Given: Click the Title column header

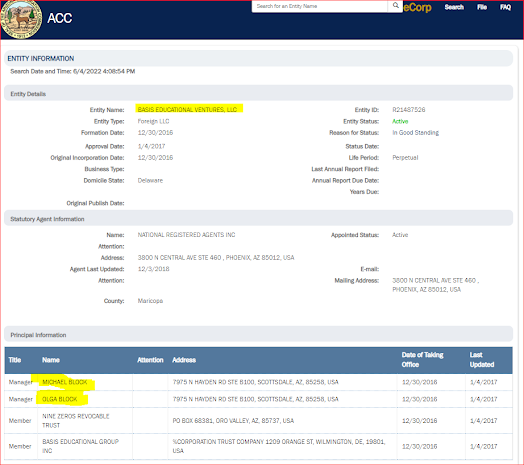Looking at the screenshot, I should (15, 360).
